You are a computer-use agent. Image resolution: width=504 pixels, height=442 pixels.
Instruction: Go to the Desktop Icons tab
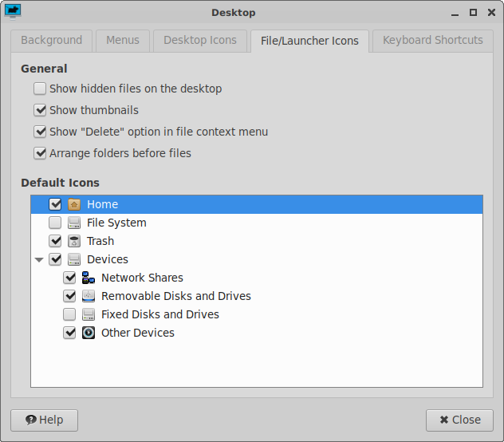coord(200,41)
